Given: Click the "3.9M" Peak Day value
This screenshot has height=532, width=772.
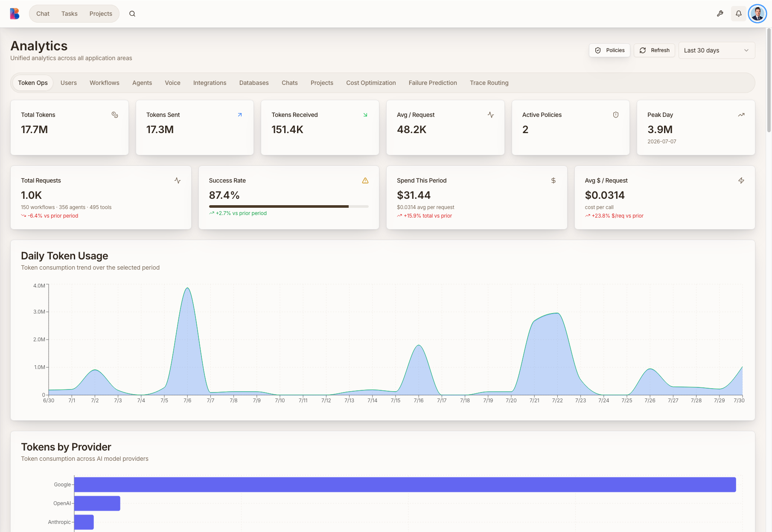Looking at the screenshot, I should coord(660,130).
